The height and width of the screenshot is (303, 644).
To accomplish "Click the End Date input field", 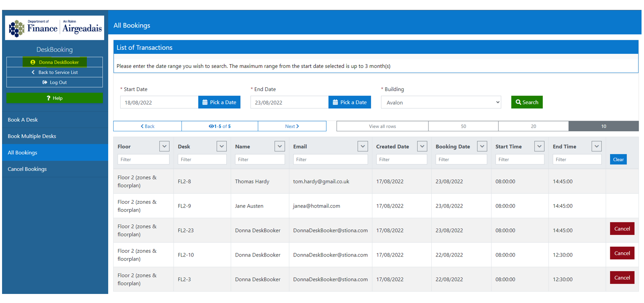I will pos(289,103).
